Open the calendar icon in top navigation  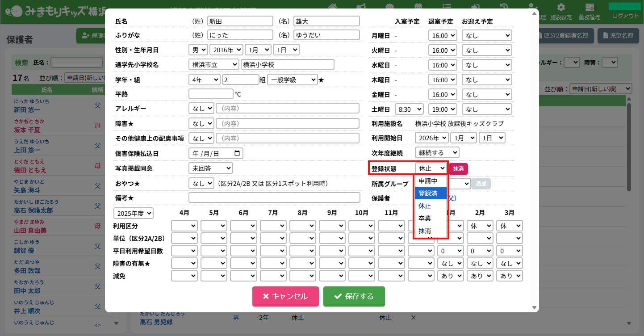pyautogui.click(x=418, y=6)
